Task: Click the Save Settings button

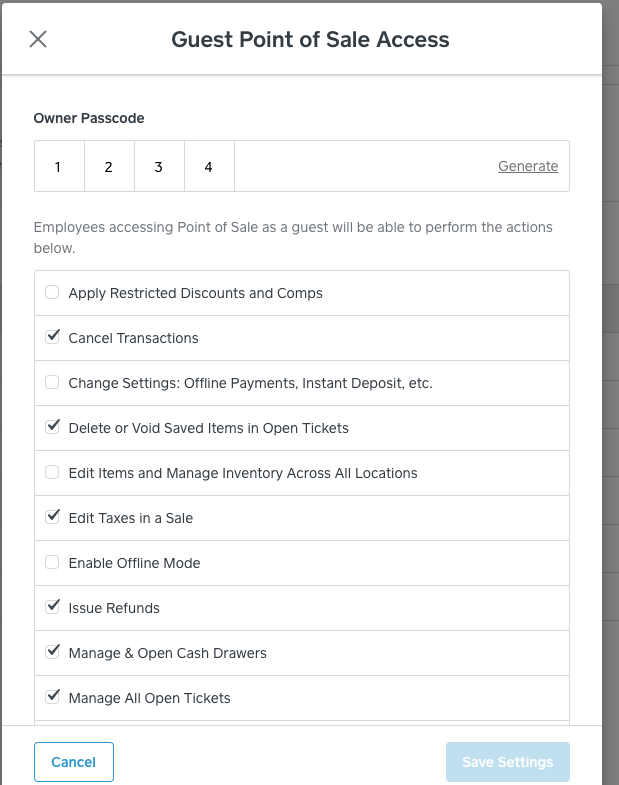Action: pos(508,761)
